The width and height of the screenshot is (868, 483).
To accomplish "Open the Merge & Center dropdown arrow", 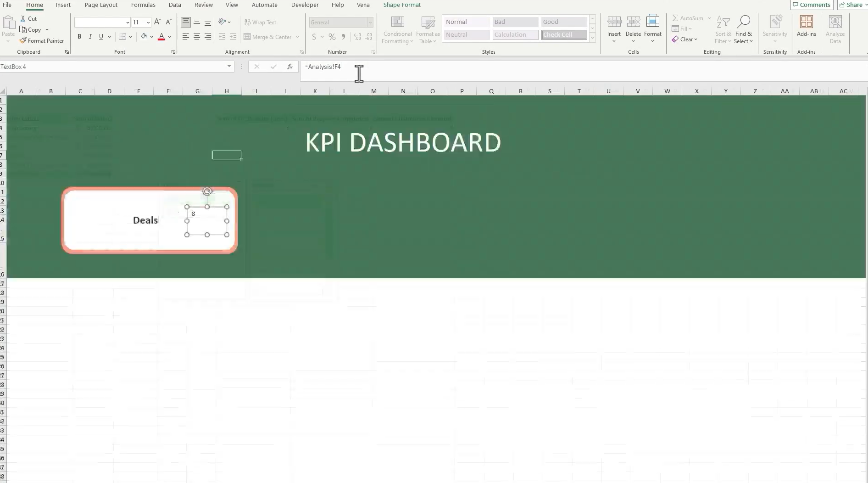I will pos(298,37).
